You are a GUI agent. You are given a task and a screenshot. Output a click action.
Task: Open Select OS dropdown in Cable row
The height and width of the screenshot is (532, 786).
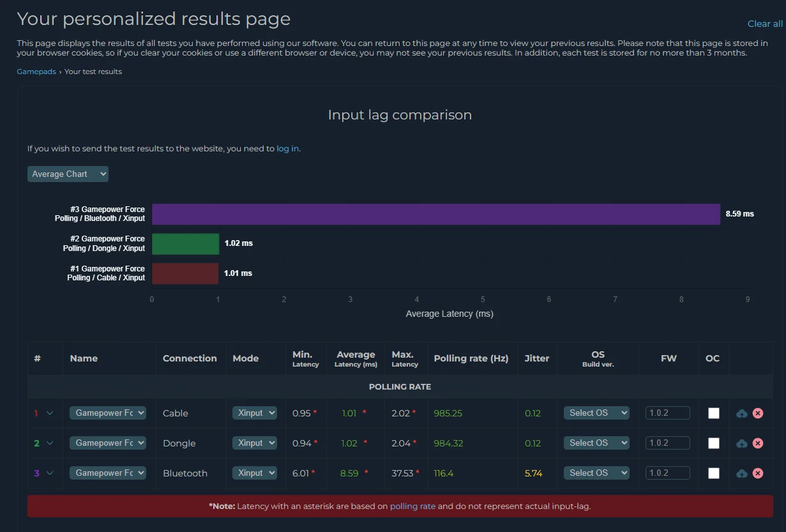tap(596, 413)
